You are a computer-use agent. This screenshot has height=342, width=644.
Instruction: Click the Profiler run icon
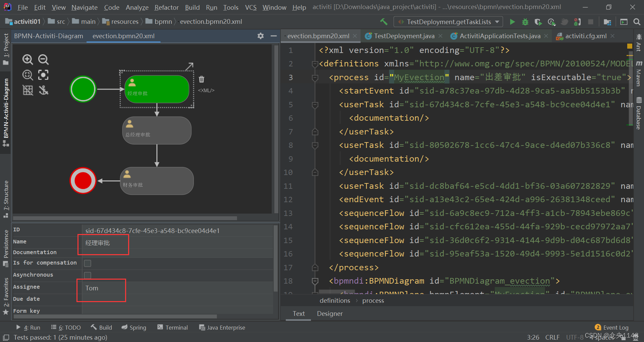pos(551,22)
